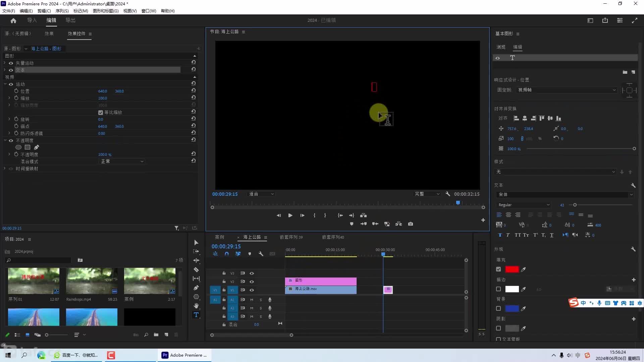Open the Styles dropdown
This screenshot has width=644, height=362.
555,172
